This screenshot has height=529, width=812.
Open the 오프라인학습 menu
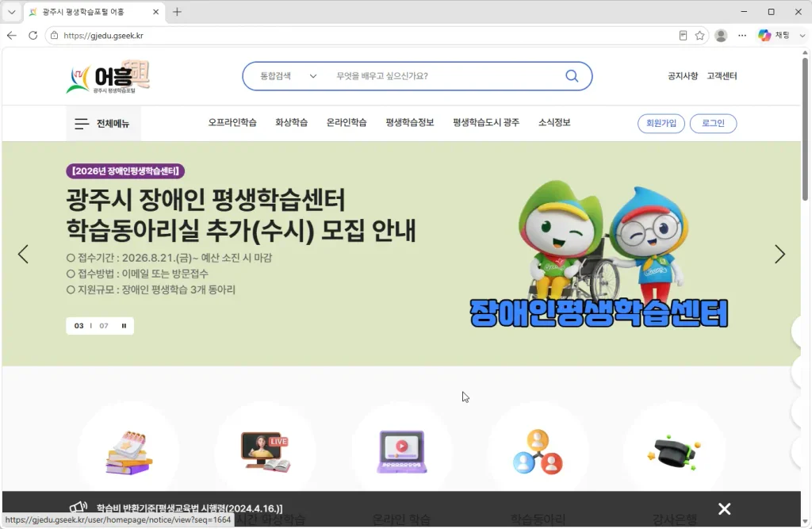(232, 122)
